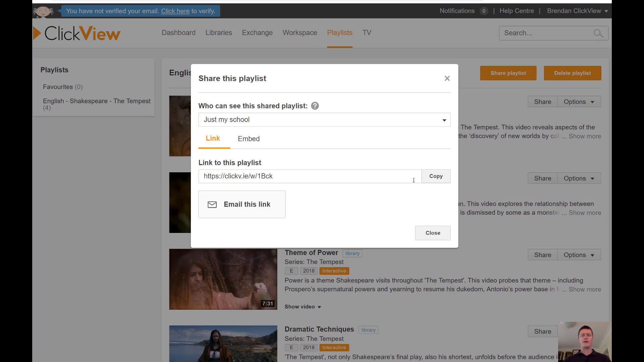Close the share dialog with X icon

click(x=447, y=78)
